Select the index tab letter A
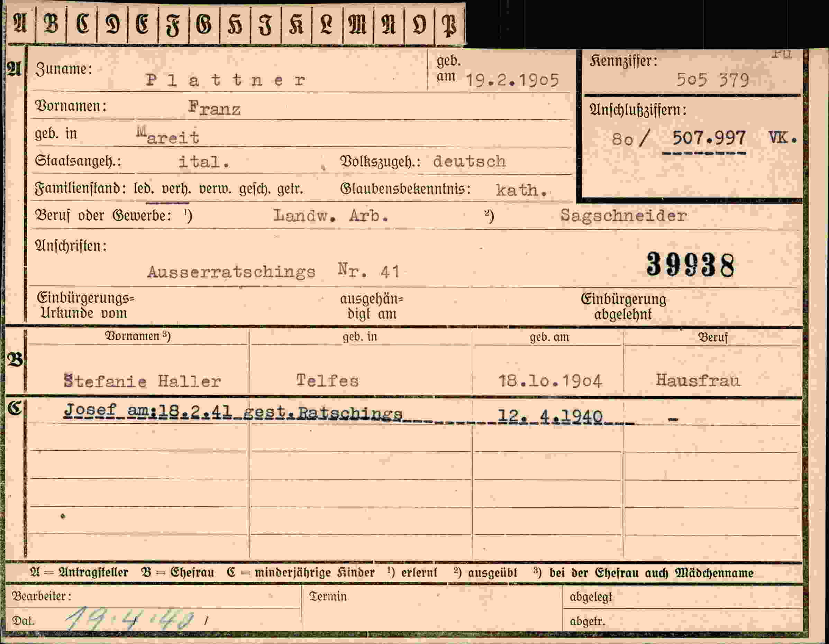The image size is (829, 644). pos(20,24)
